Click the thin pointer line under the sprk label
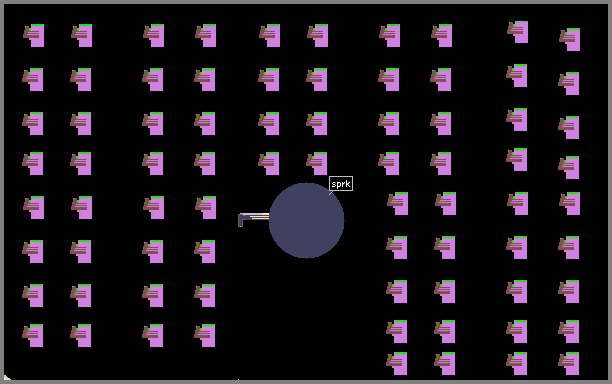This screenshot has width=612, height=384. pos(331,192)
